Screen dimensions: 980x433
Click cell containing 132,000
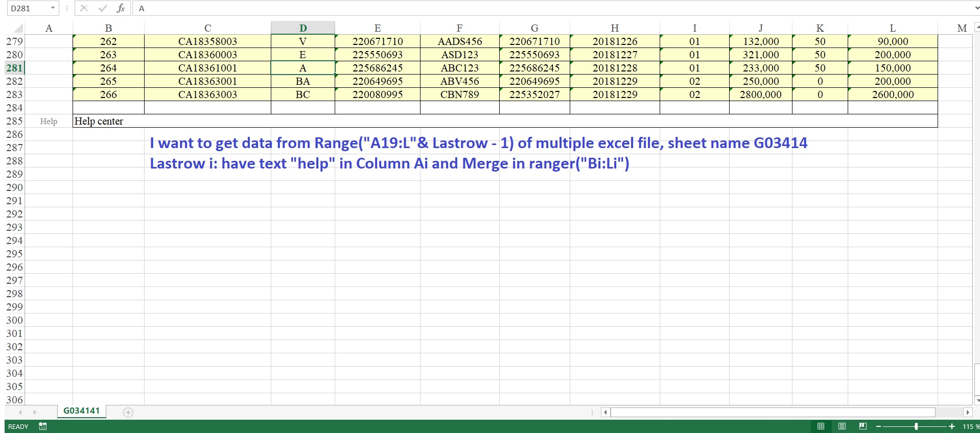click(x=760, y=41)
